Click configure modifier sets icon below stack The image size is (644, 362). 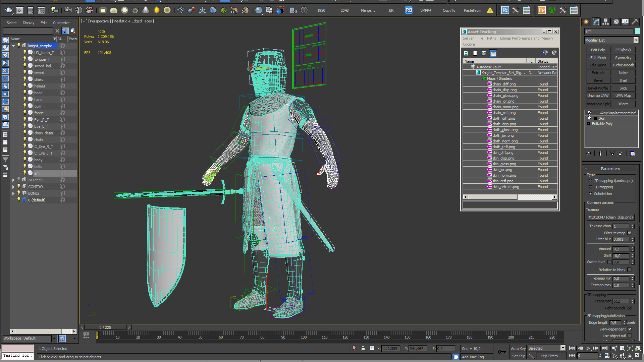pos(632,153)
